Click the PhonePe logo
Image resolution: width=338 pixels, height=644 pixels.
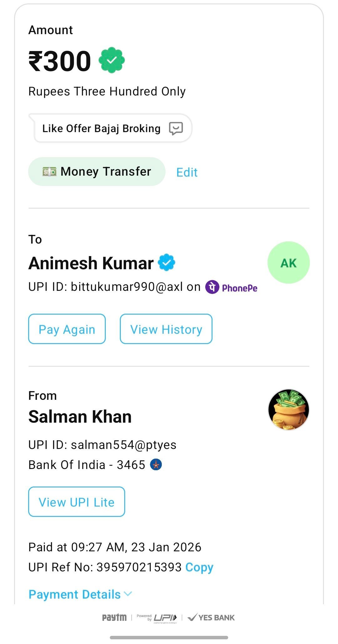point(232,287)
